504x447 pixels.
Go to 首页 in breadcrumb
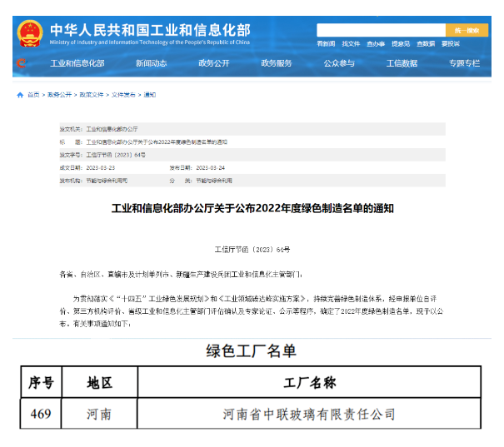pos(33,95)
